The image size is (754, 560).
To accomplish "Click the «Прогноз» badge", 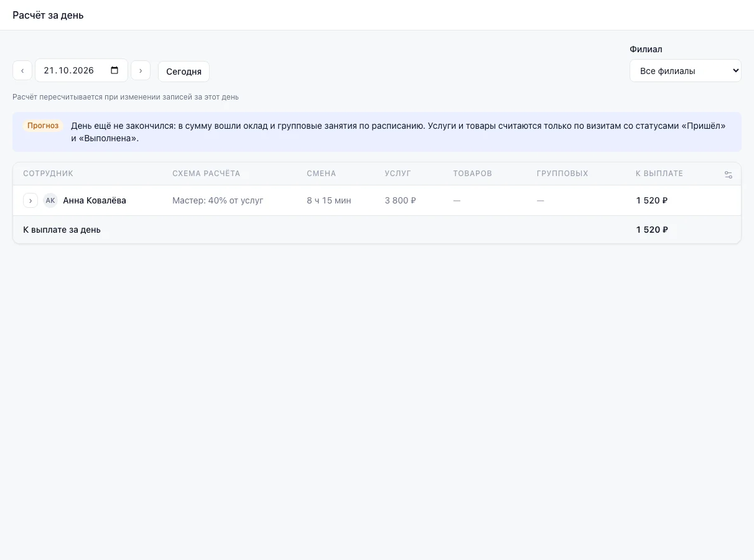I will (44, 126).
